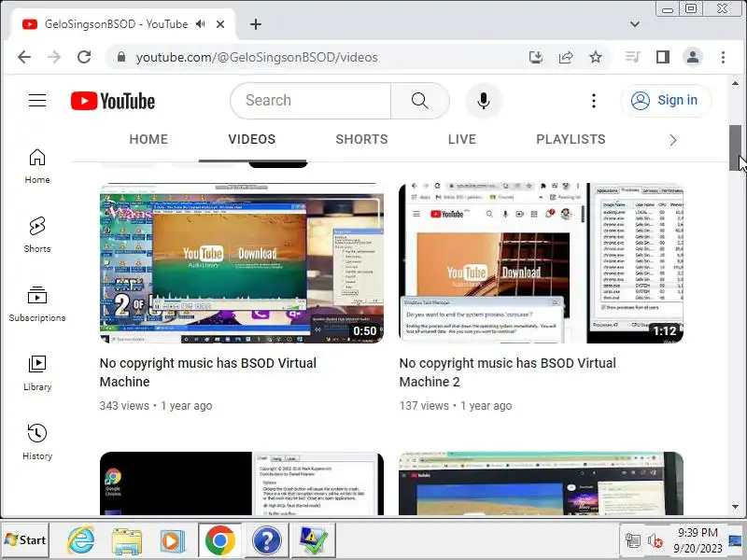View site info via the lock icon
Viewport: 747px width, 560px height.
point(121,57)
